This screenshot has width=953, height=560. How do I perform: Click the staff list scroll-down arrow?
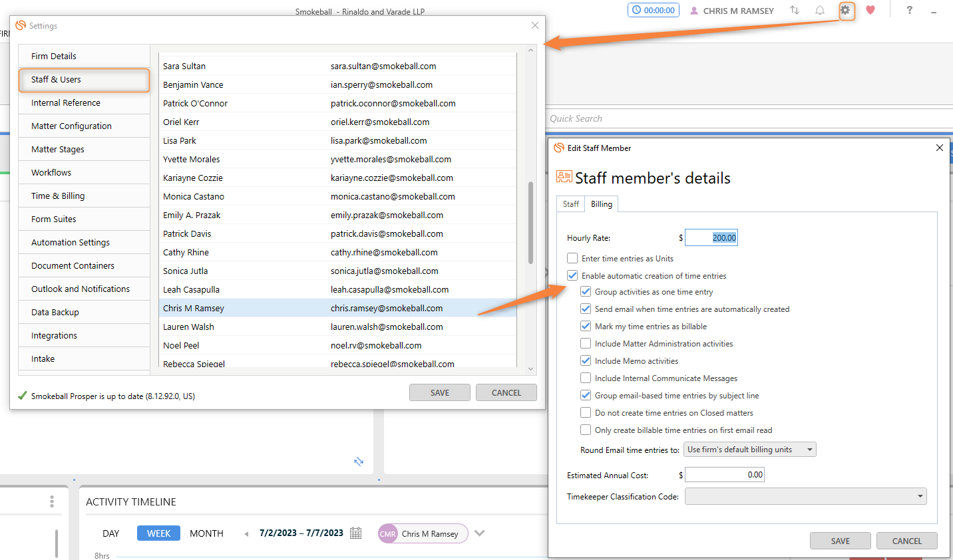click(x=530, y=368)
